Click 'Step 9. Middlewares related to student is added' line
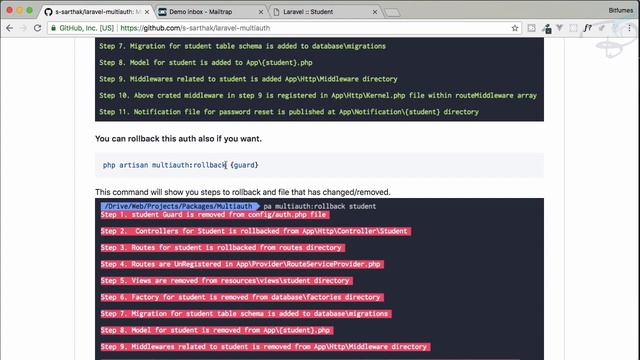This screenshot has width=640, height=360. (248, 79)
